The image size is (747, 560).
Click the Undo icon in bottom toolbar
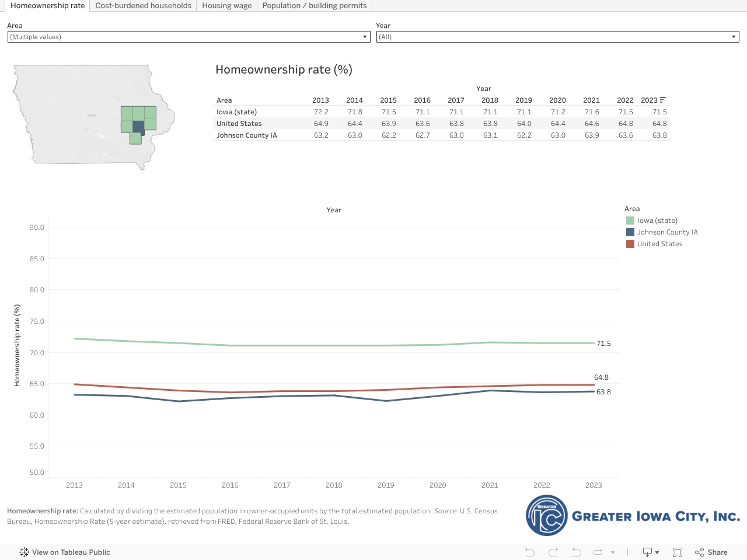(529, 552)
